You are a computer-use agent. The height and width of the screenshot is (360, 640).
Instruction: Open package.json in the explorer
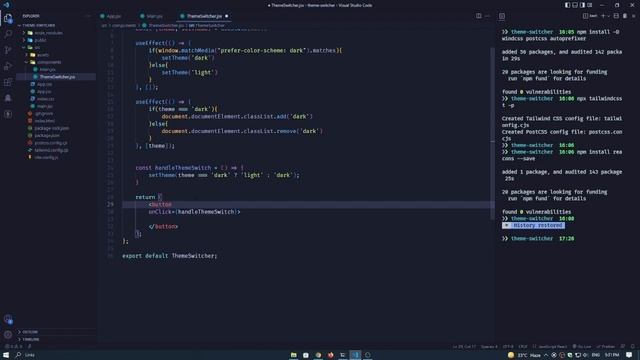point(47,136)
